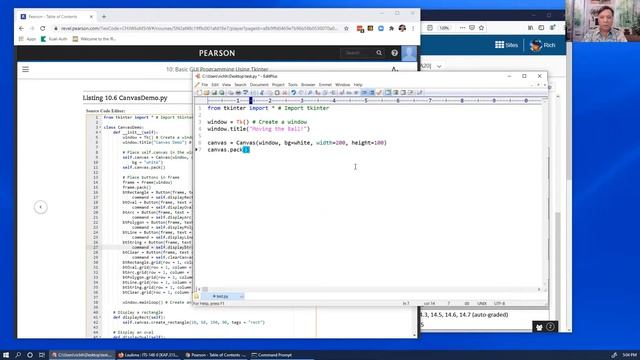Open Window menu in EditPlus

click(x=342, y=84)
